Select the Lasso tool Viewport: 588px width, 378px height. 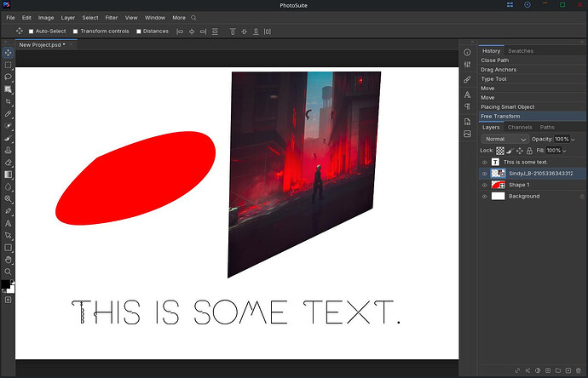(8, 77)
